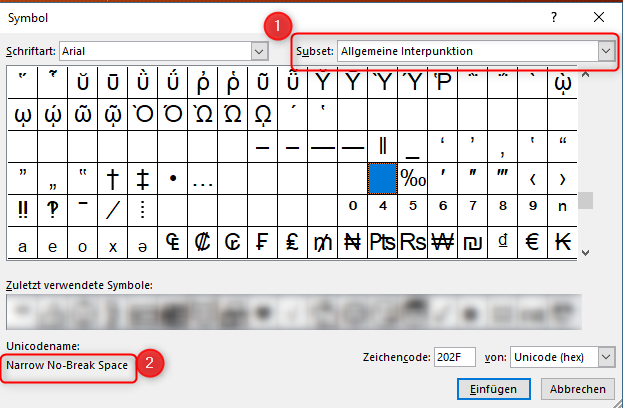Select the bullet • symbol

pos(173,178)
